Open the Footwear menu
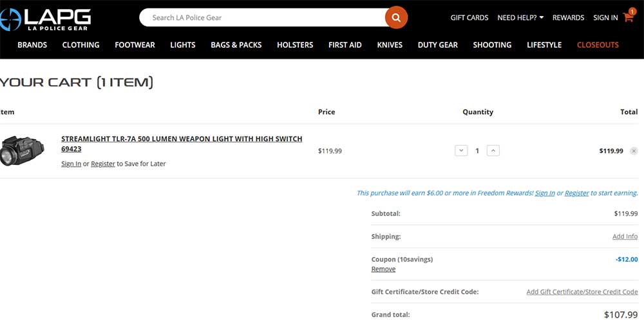Viewport: 644px width, 328px height. pyautogui.click(x=135, y=45)
